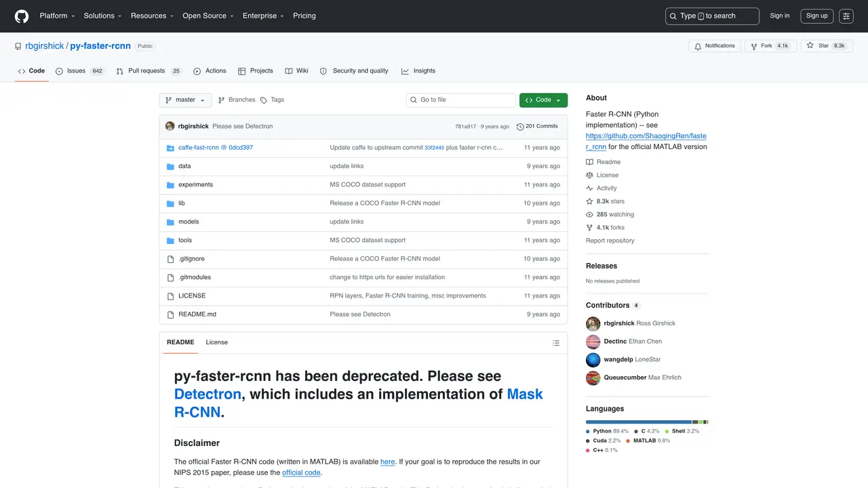Expand the Enterprise menu
The image size is (868, 488).
coord(263,16)
